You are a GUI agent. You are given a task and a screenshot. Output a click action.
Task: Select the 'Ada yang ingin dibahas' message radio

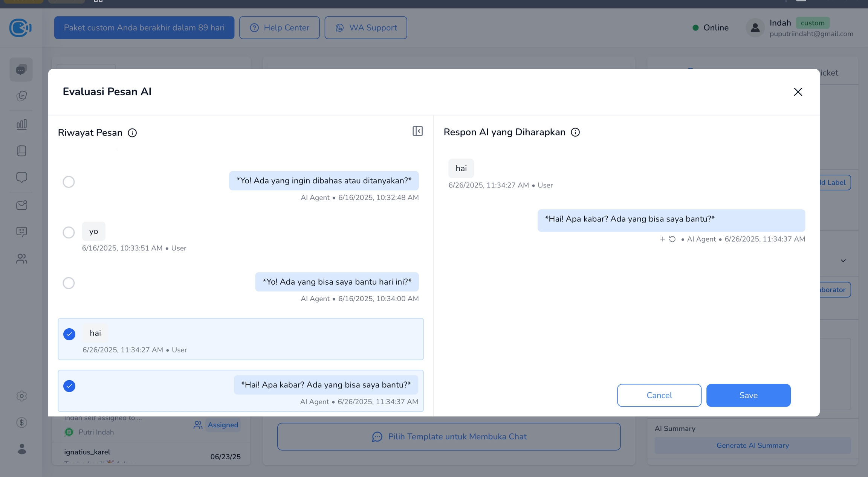coord(69,182)
